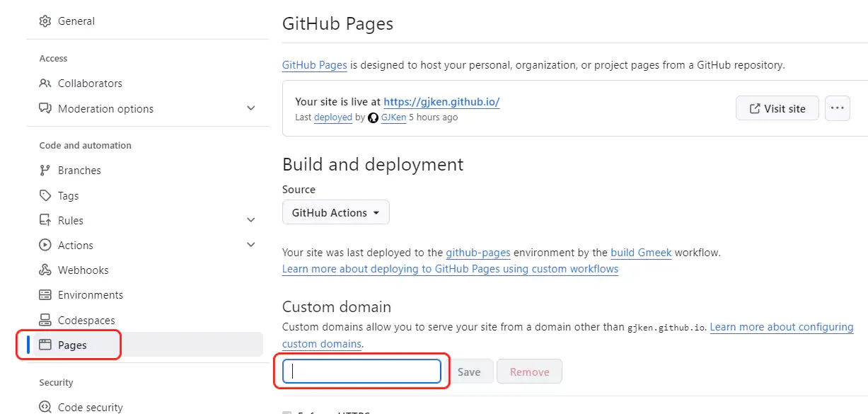Image resolution: width=868 pixels, height=414 pixels.
Task: Click the Collaborators people icon
Action: (x=45, y=84)
